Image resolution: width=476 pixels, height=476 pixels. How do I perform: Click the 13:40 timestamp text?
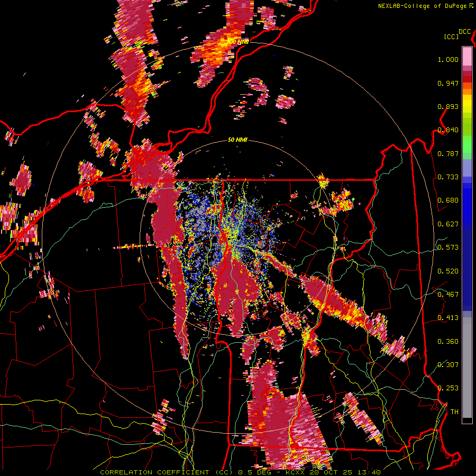click(369, 472)
